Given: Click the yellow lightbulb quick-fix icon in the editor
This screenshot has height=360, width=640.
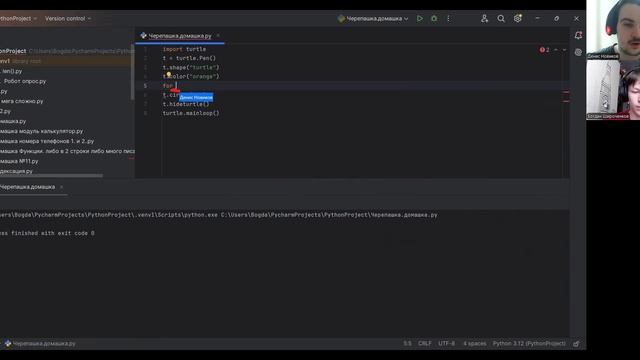Looking at the screenshot, I should click(x=168, y=75).
